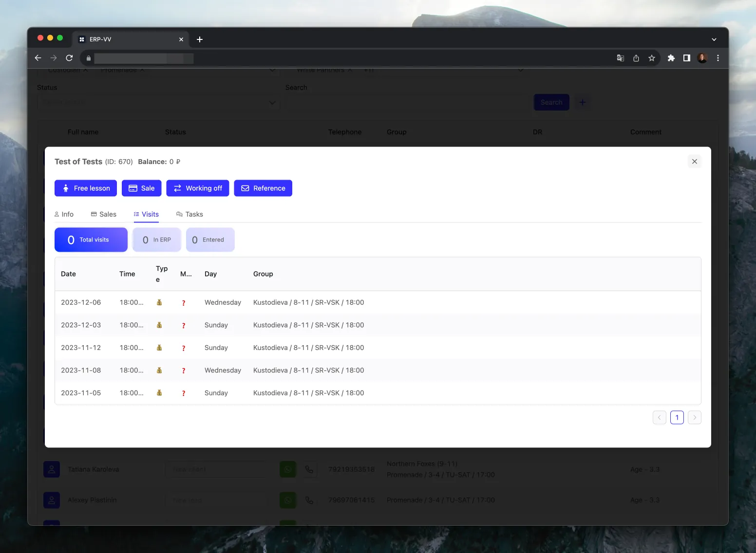Click the person avatar icon beside Tatiana Karoleva
This screenshot has height=553, width=756.
[x=52, y=469]
